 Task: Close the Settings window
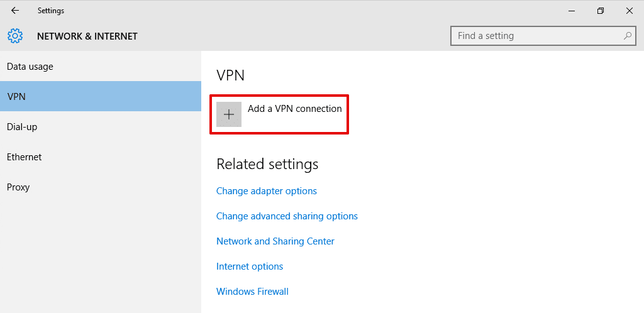[629, 11]
